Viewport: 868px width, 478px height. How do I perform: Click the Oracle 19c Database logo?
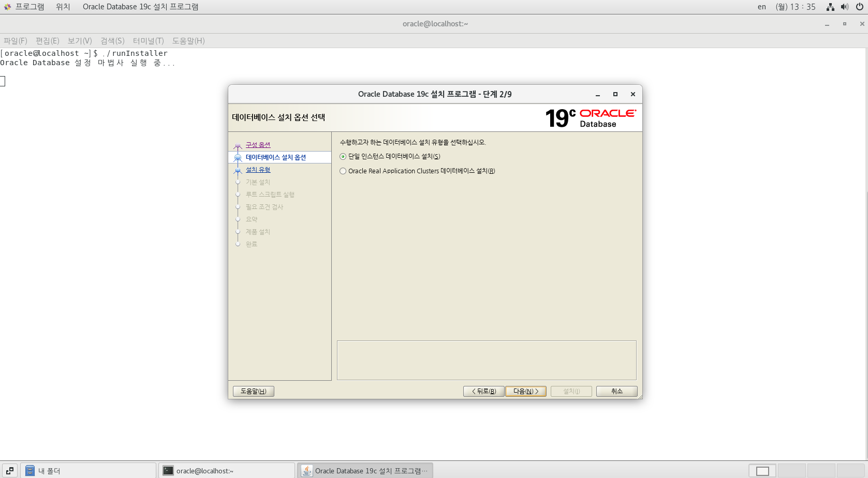(591, 118)
